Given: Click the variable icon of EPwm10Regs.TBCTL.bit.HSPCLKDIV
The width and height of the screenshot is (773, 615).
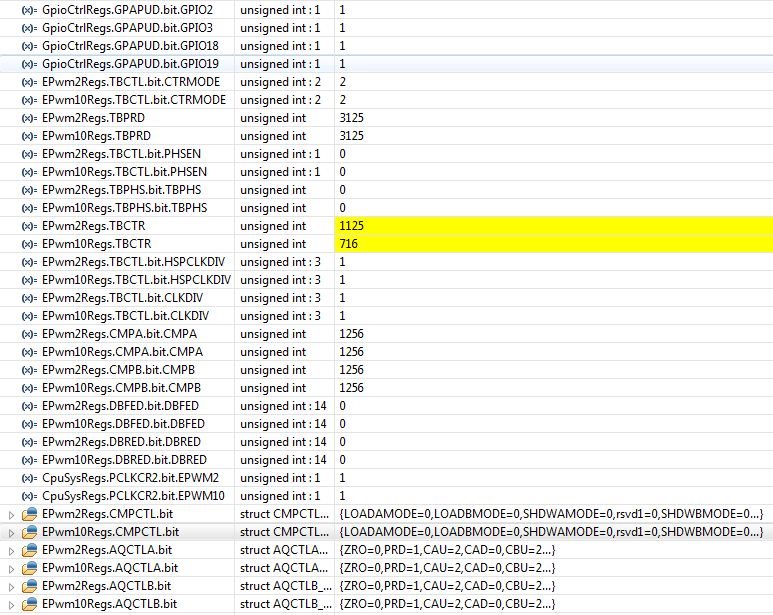Looking at the screenshot, I should (30, 280).
